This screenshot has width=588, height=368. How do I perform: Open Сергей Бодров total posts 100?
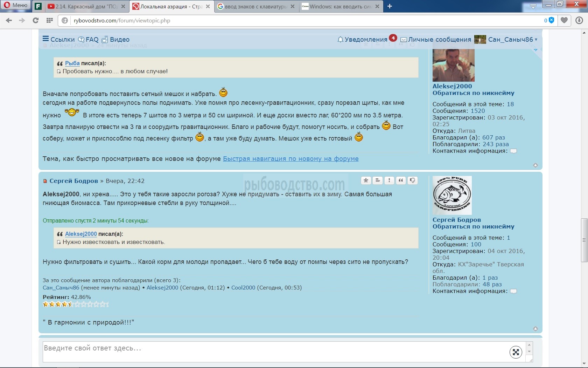pyautogui.click(x=476, y=244)
